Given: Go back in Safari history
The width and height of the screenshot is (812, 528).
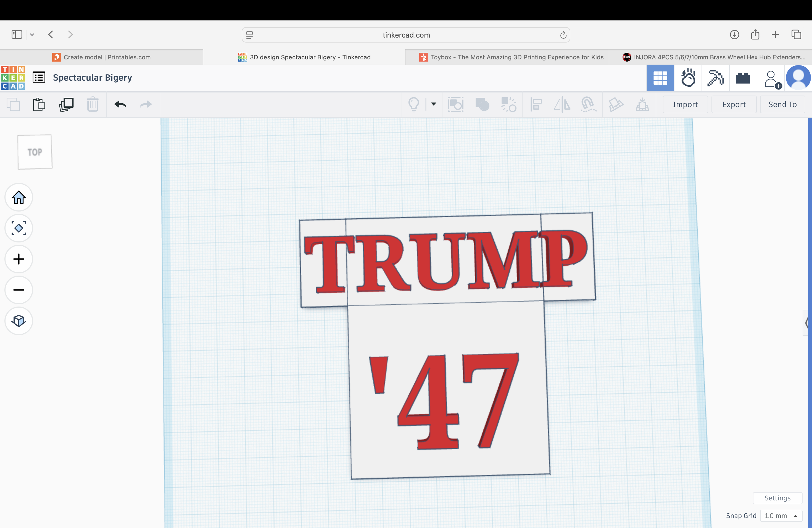Looking at the screenshot, I should point(51,35).
